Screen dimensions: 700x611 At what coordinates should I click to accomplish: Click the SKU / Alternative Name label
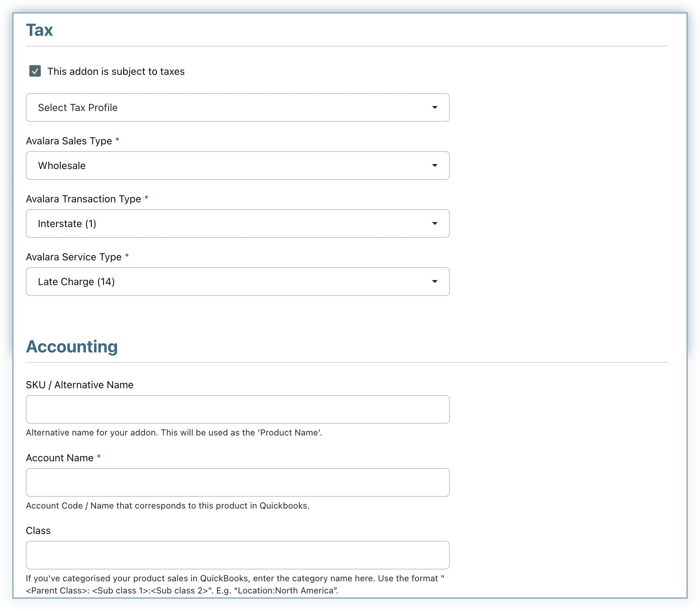[x=79, y=385]
